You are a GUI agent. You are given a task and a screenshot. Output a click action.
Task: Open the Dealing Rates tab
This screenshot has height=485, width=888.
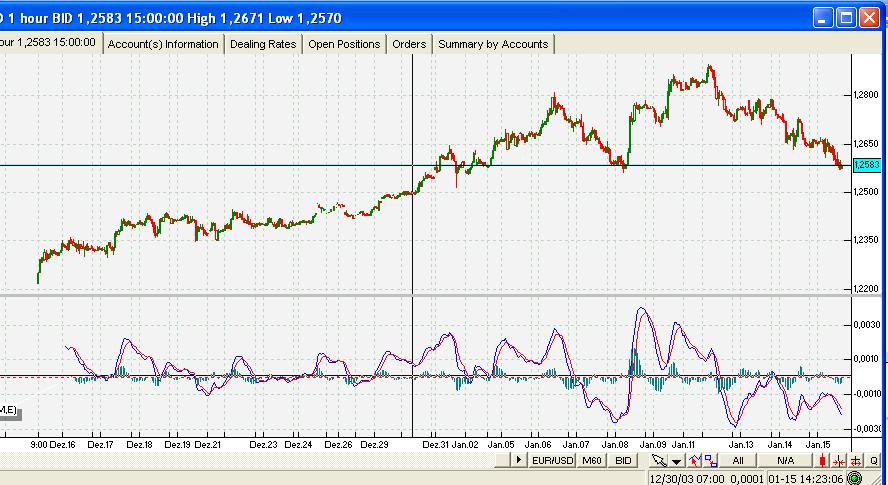pos(263,44)
